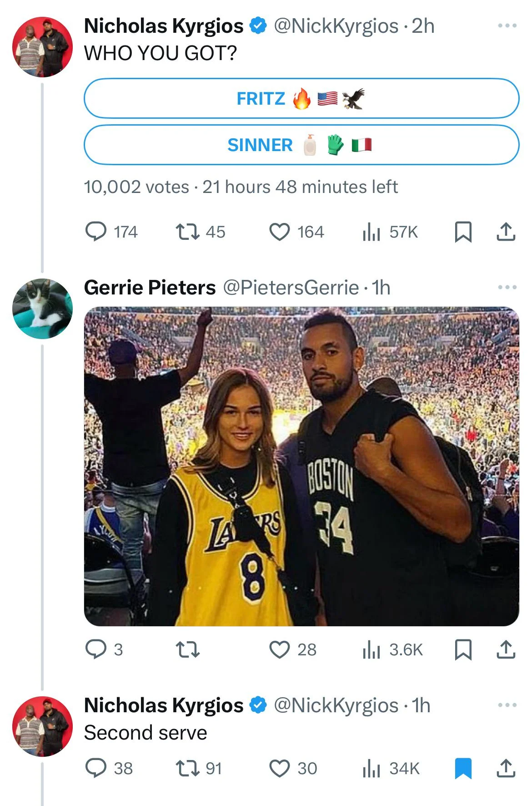The image size is (532, 806).
Task: View analytics showing 57K views
Action: coord(390,232)
